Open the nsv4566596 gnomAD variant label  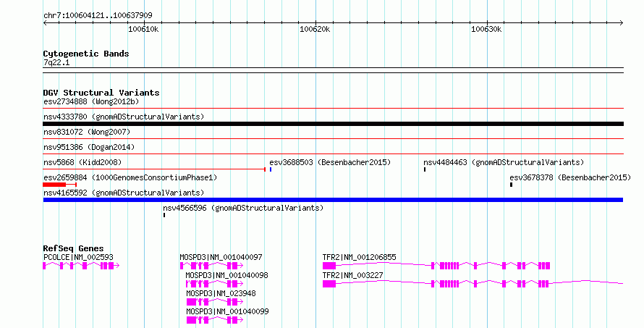tap(243, 208)
